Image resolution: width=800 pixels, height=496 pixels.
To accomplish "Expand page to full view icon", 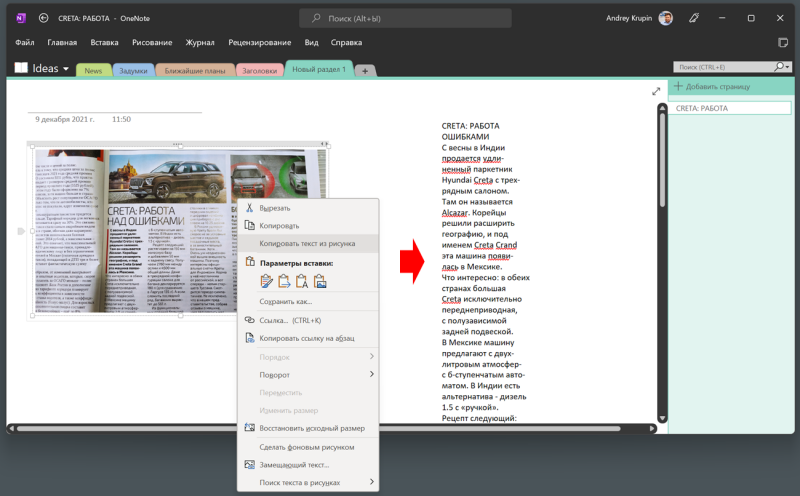I will (x=656, y=91).
